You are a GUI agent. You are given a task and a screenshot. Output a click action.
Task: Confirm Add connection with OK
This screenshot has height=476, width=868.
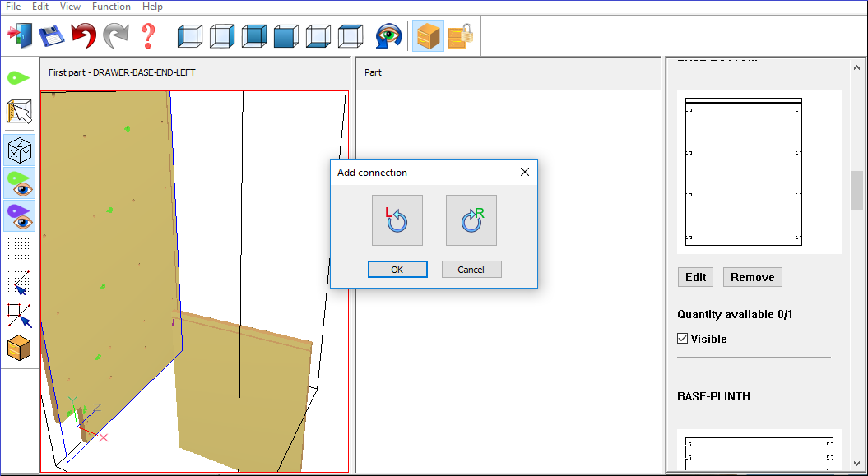click(x=397, y=269)
